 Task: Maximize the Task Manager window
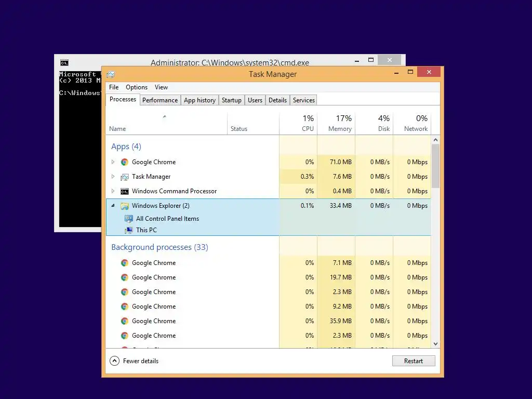tap(410, 72)
